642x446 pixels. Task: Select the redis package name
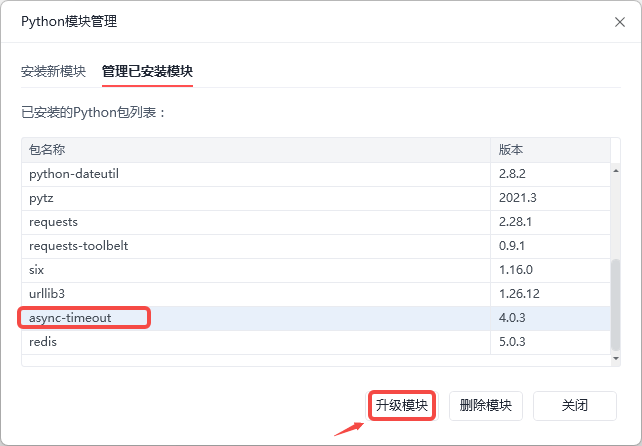pos(44,342)
